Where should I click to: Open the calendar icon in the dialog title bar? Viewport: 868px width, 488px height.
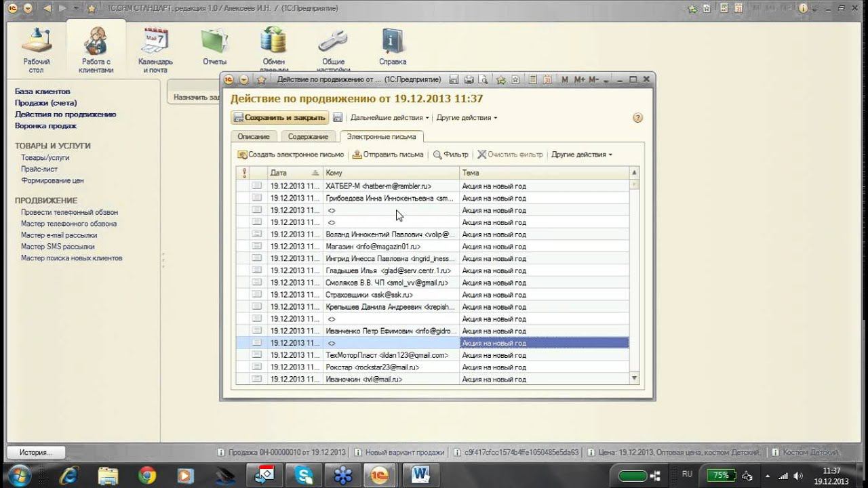[x=547, y=80]
